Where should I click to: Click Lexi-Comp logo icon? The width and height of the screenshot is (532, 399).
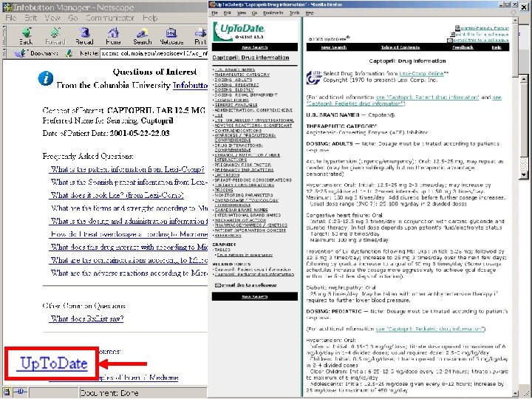313,77
